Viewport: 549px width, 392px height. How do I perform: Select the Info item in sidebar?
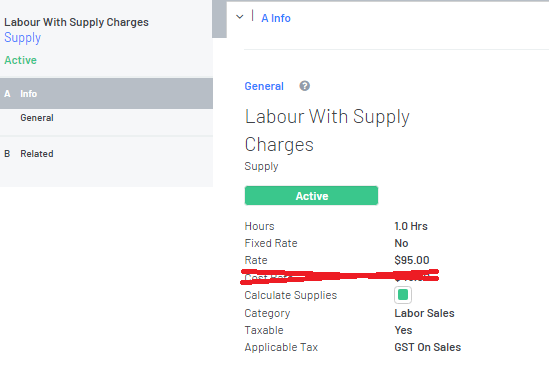coord(106,93)
